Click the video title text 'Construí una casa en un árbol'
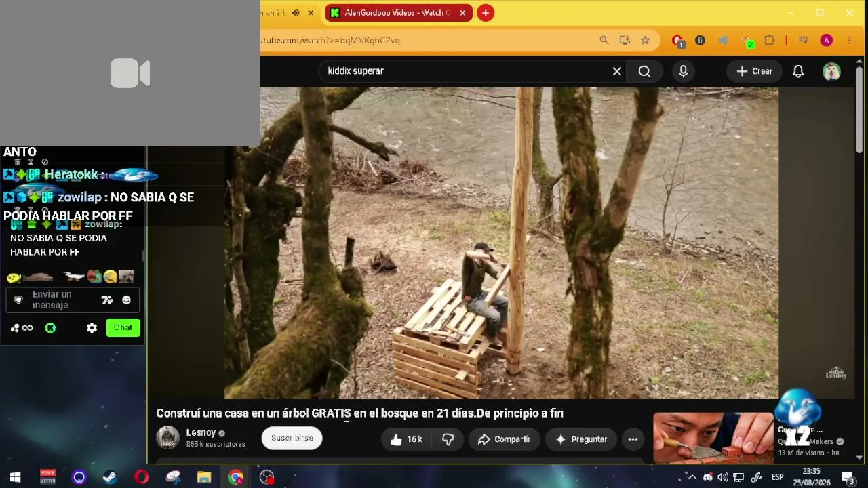 coord(232,413)
